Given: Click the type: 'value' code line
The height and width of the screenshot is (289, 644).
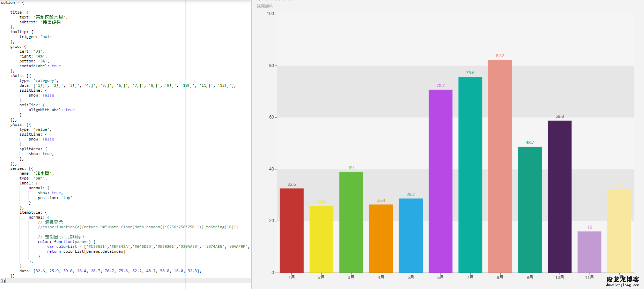Looking at the screenshot, I should (36, 129).
